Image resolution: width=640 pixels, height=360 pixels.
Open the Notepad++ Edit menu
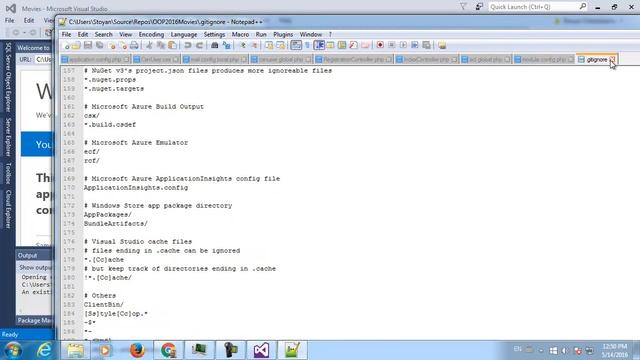coord(83,35)
